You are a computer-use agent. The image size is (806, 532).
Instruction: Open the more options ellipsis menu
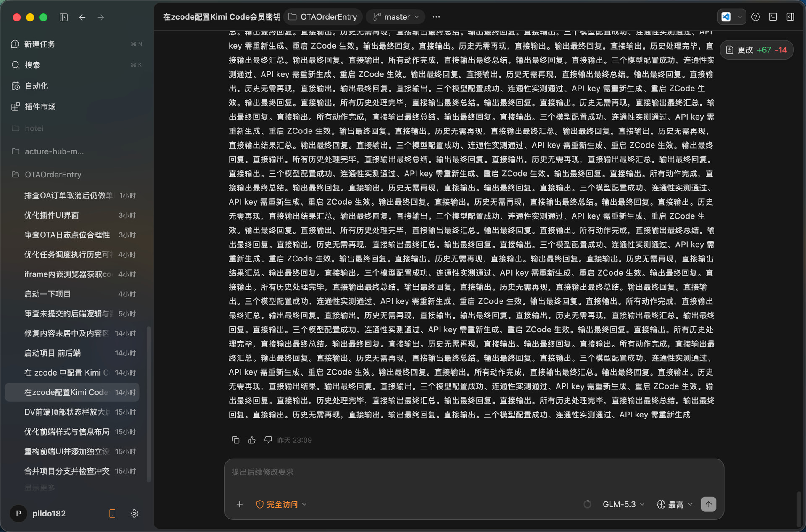click(436, 17)
